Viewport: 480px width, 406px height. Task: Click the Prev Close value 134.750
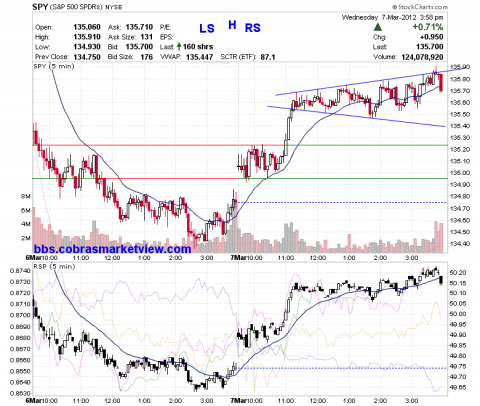(x=87, y=57)
